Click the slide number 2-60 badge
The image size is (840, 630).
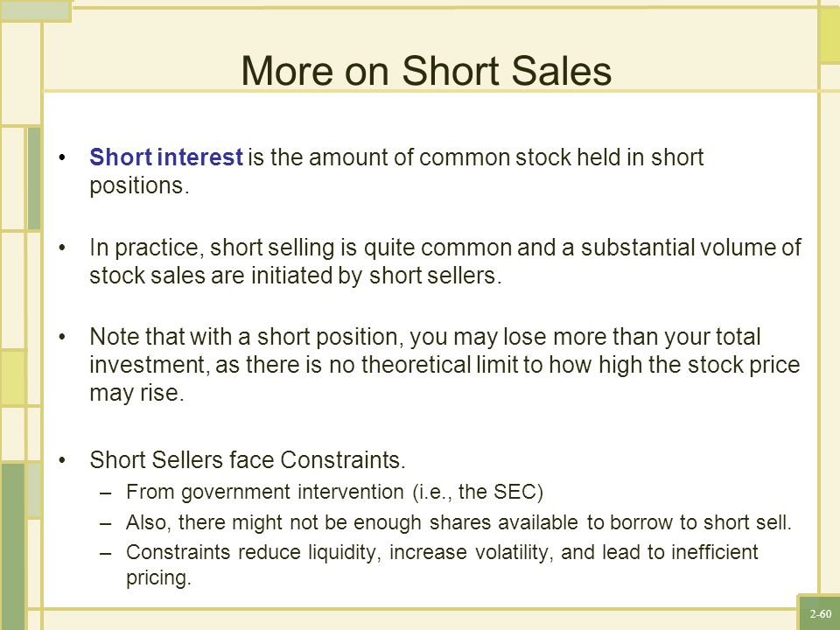pos(820,614)
